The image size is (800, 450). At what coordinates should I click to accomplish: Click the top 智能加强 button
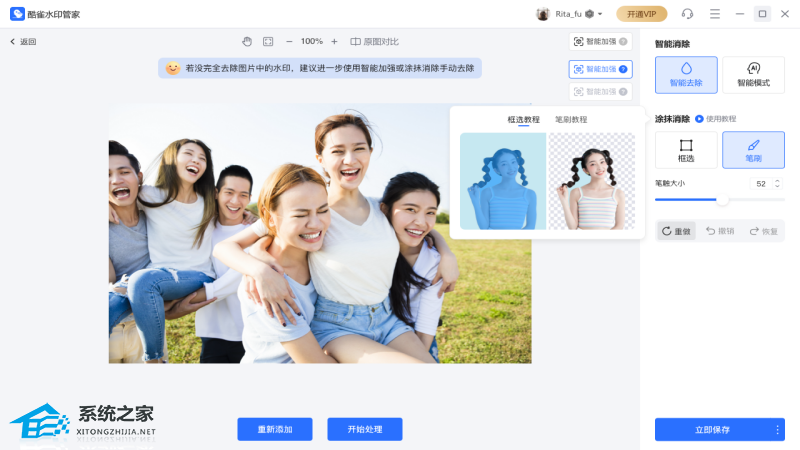601,42
